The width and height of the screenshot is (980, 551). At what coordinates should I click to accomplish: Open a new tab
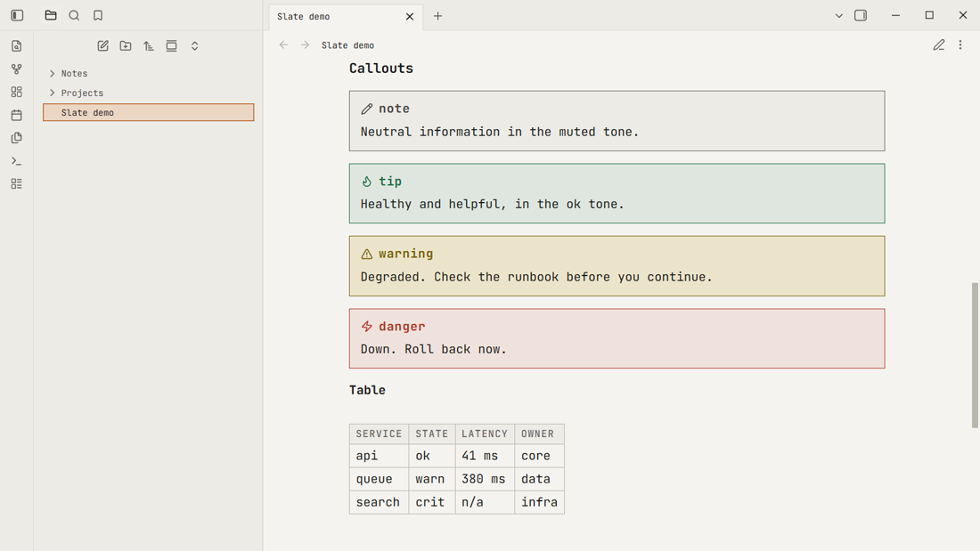[x=438, y=16]
